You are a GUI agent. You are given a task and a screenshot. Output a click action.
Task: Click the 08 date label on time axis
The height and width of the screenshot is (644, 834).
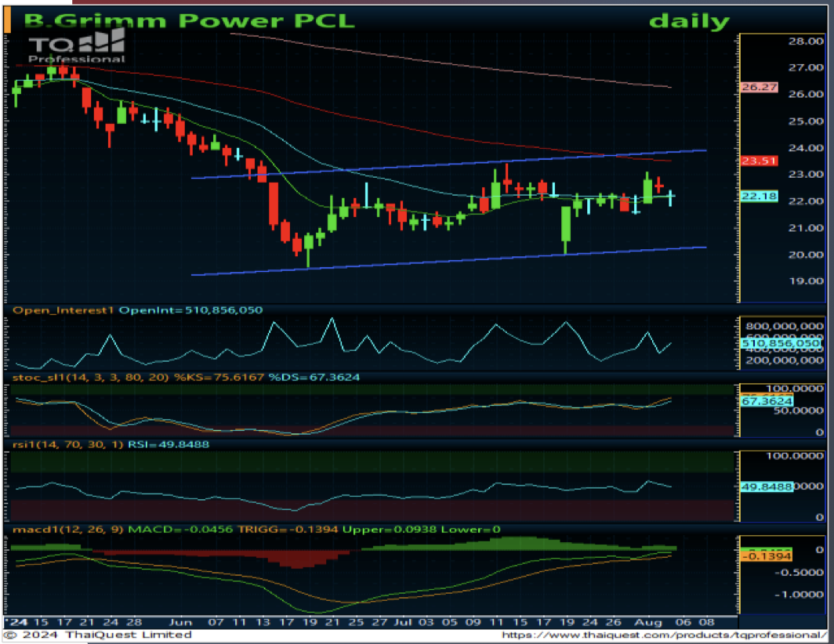point(707,621)
